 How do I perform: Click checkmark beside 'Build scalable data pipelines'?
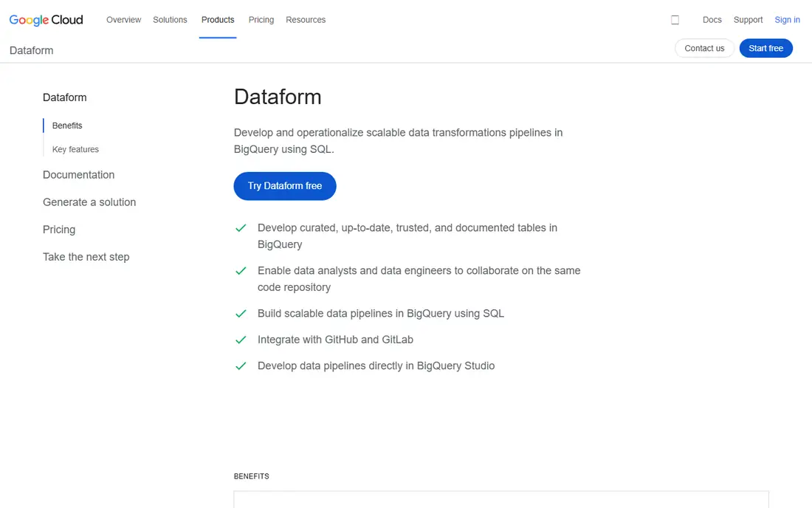tap(241, 313)
